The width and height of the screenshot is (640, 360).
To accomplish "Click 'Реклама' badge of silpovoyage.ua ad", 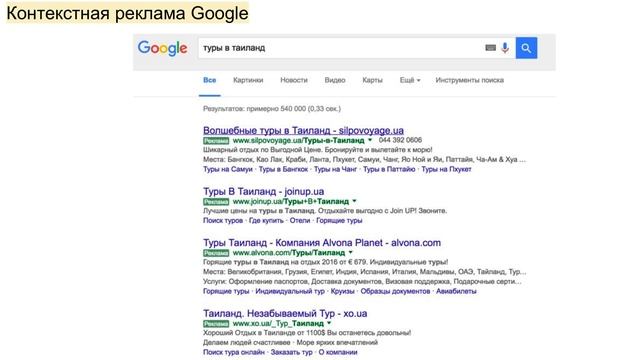I will [x=216, y=140].
